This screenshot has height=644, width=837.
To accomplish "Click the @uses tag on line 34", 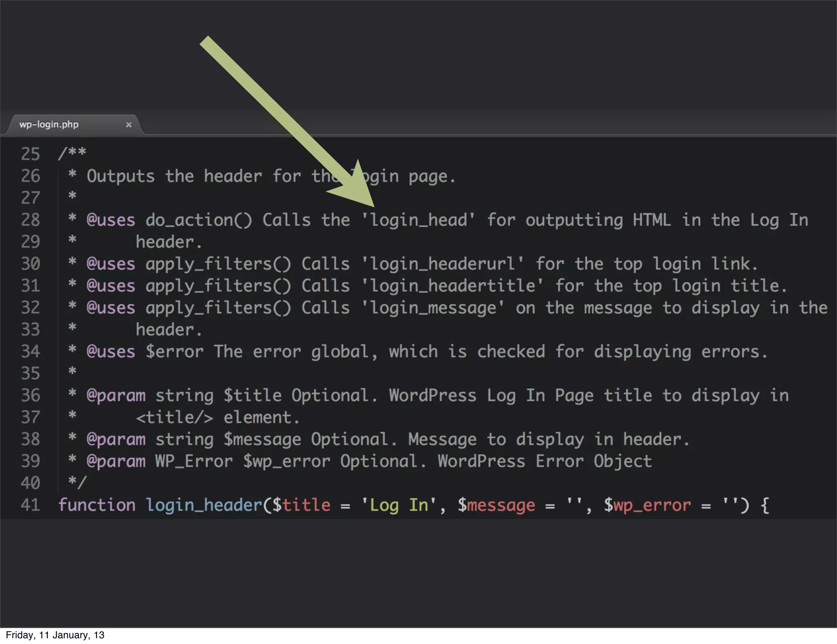I will [111, 352].
